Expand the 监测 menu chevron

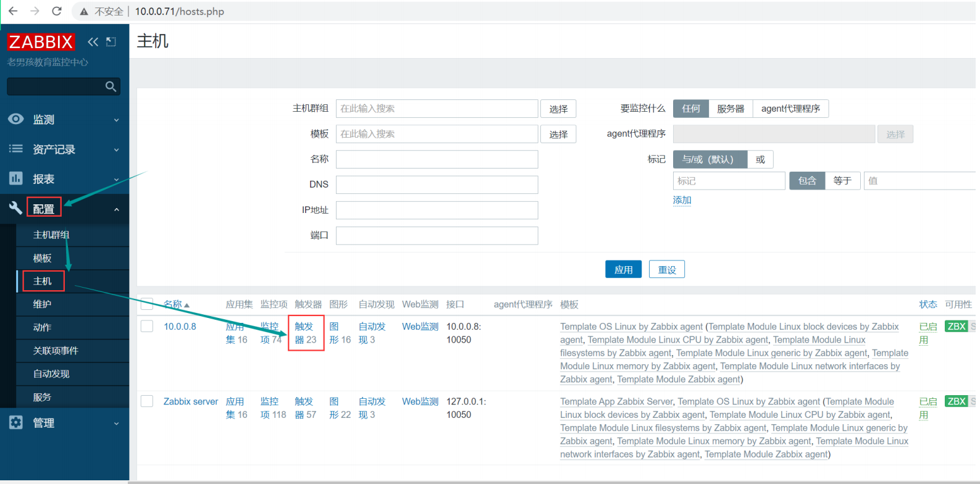tap(117, 120)
